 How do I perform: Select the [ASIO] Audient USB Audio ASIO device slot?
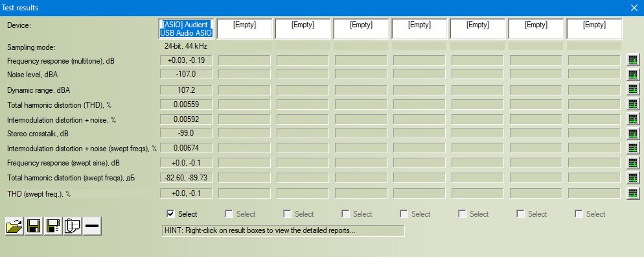point(186,29)
